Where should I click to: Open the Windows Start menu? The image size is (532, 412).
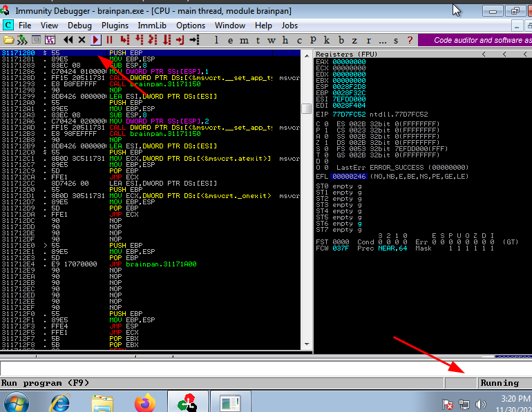(17, 403)
